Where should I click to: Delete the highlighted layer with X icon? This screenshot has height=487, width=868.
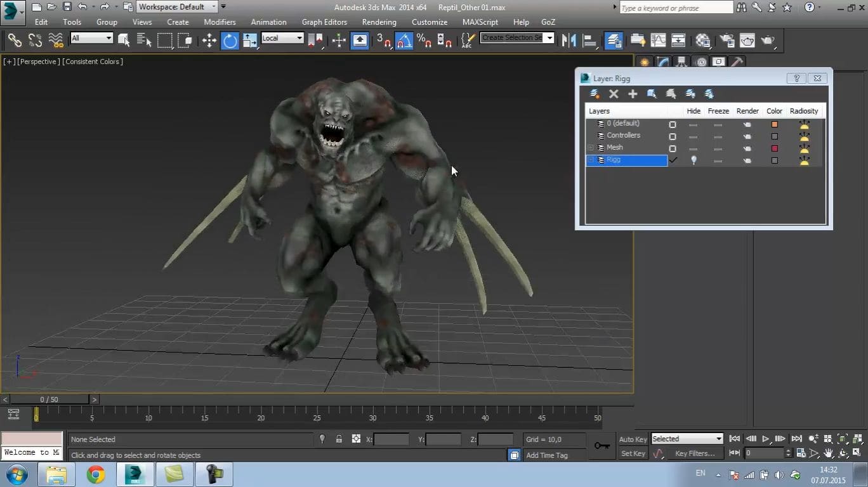pyautogui.click(x=614, y=94)
